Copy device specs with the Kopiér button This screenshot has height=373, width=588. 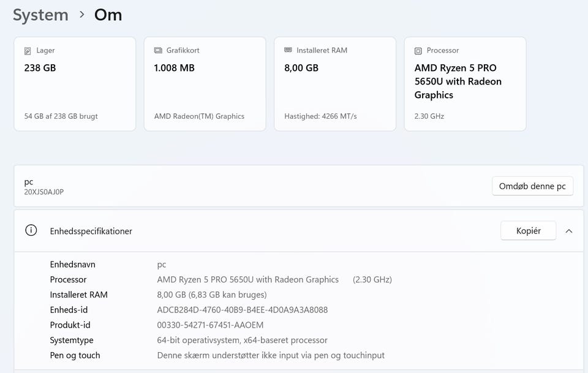pos(528,231)
